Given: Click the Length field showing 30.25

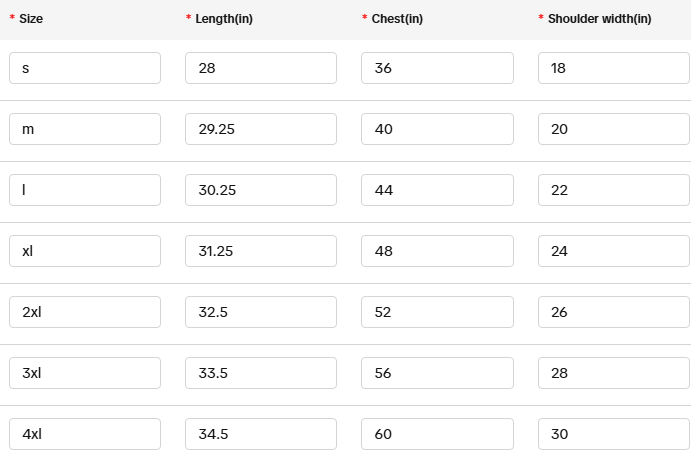Looking at the screenshot, I should [x=261, y=190].
